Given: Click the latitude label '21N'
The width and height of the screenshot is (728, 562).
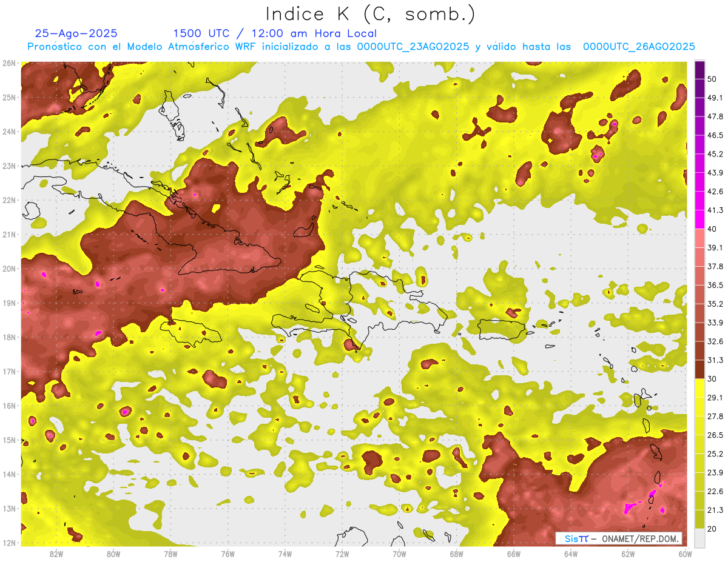Looking at the screenshot, I should click(9, 235).
